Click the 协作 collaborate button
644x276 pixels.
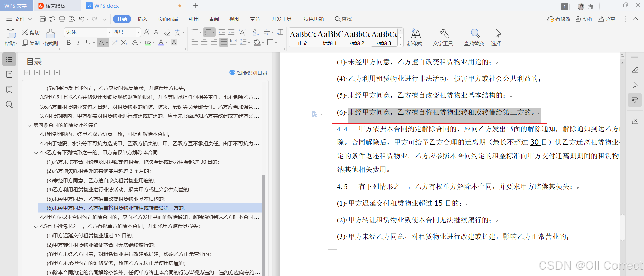click(585, 19)
